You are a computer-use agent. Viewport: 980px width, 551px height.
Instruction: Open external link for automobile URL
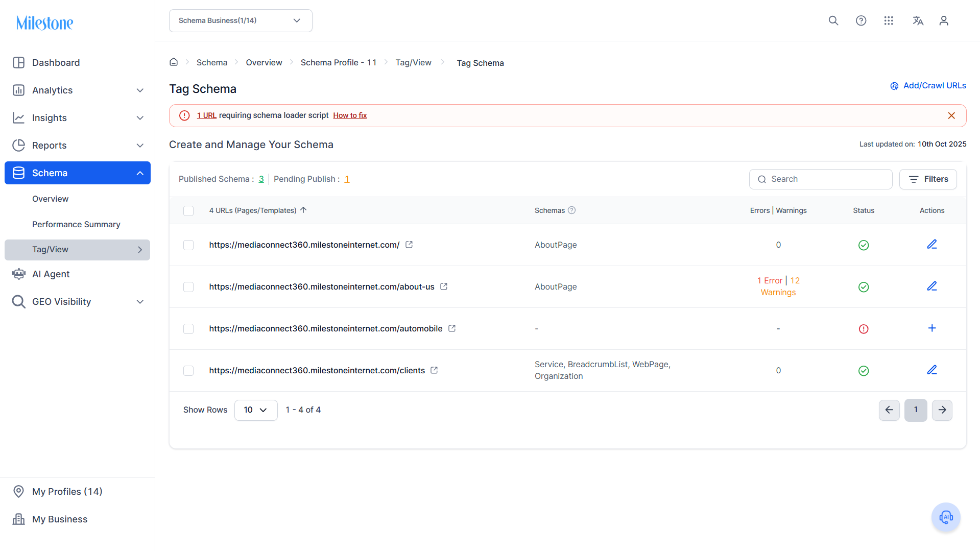[452, 328]
